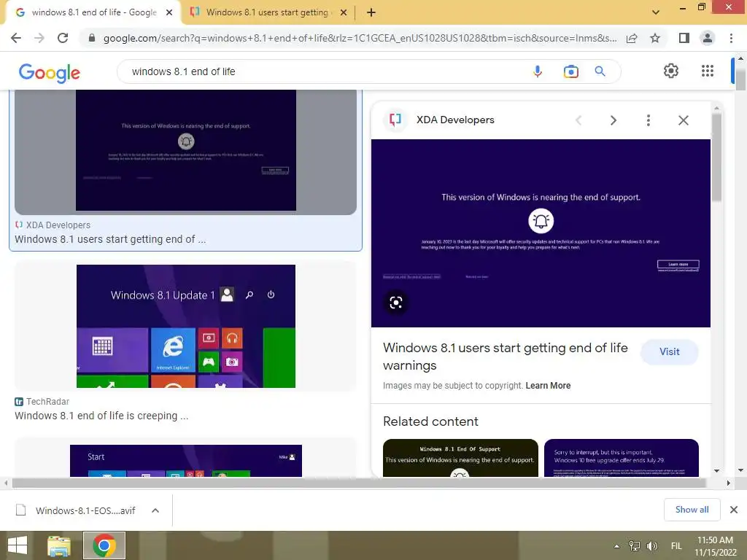Click the scroll down arrow of preview panel
Image resolution: width=747 pixels, height=560 pixels.
point(716,470)
